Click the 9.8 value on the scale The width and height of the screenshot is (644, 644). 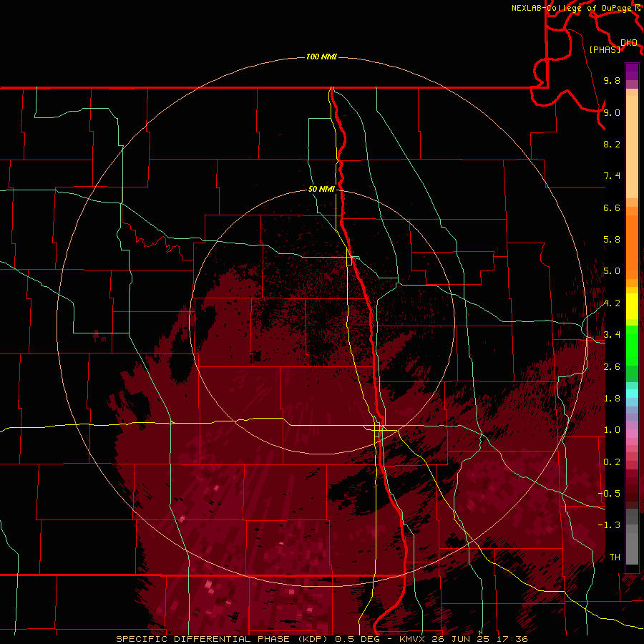pos(612,81)
